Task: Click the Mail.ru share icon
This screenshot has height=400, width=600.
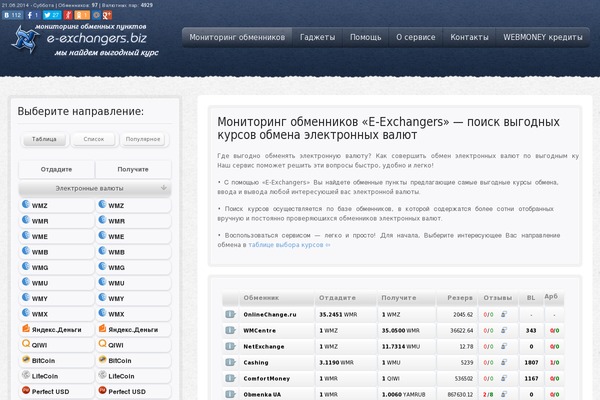Action: tap(96, 15)
